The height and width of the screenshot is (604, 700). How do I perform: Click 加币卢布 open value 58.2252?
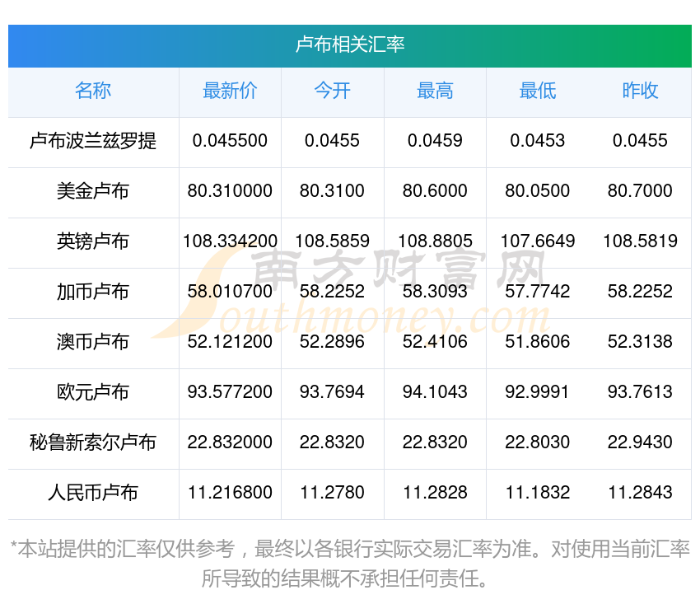pos(332,292)
